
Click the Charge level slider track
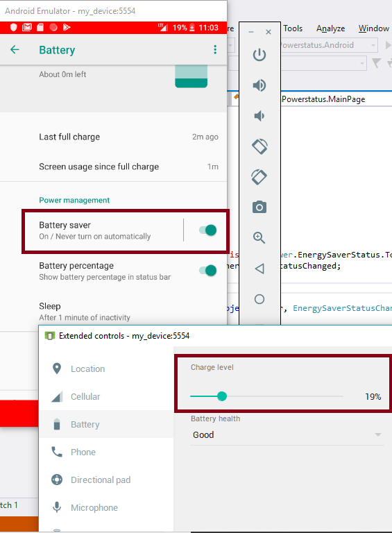266,396
